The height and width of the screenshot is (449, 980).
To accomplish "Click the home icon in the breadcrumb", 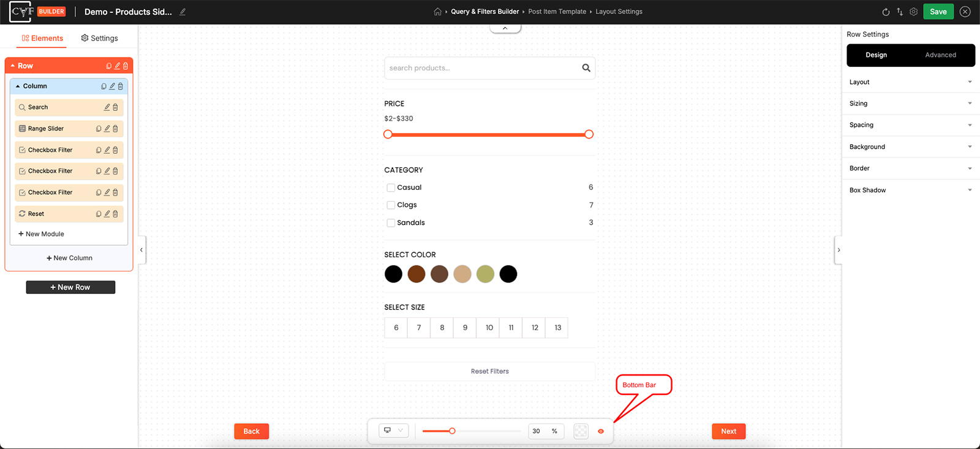I will point(437,12).
